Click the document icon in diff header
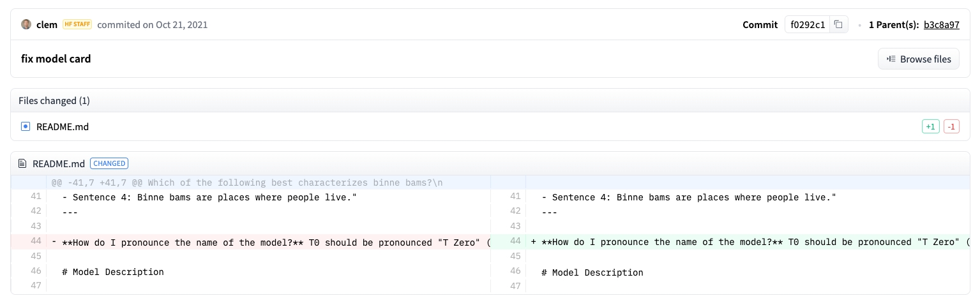This screenshot has height=305, width=980. (24, 163)
